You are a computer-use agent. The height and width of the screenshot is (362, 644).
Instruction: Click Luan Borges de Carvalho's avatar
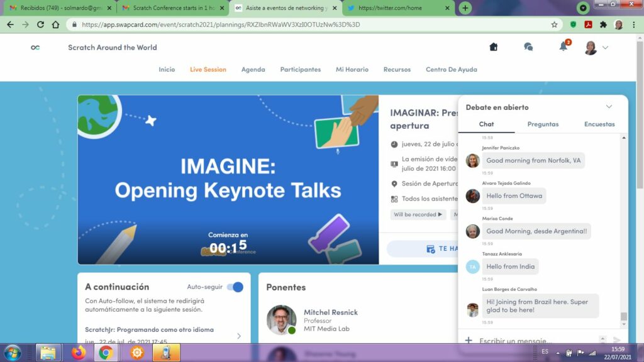472,310
